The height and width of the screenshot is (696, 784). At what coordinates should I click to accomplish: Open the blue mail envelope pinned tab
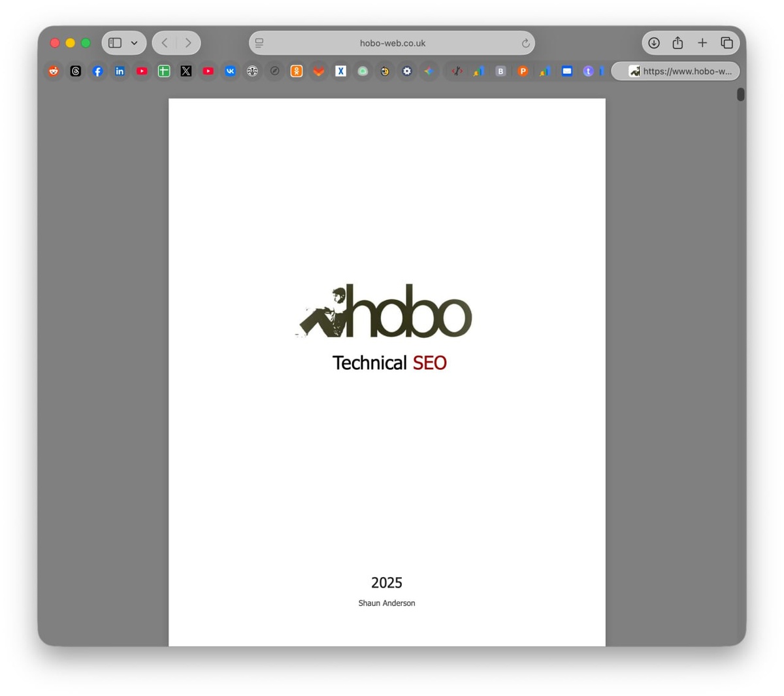click(567, 71)
